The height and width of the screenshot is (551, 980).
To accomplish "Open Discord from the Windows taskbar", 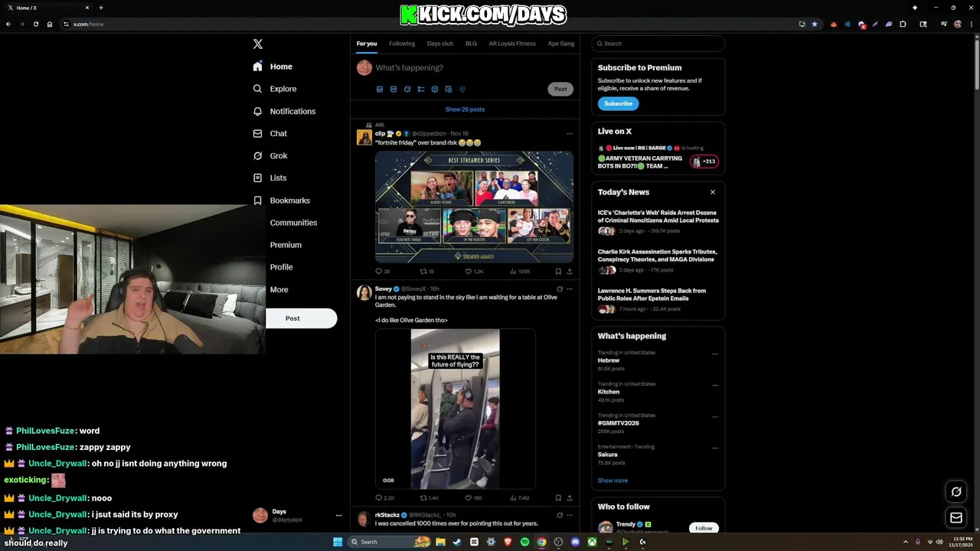I will [x=575, y=542].
